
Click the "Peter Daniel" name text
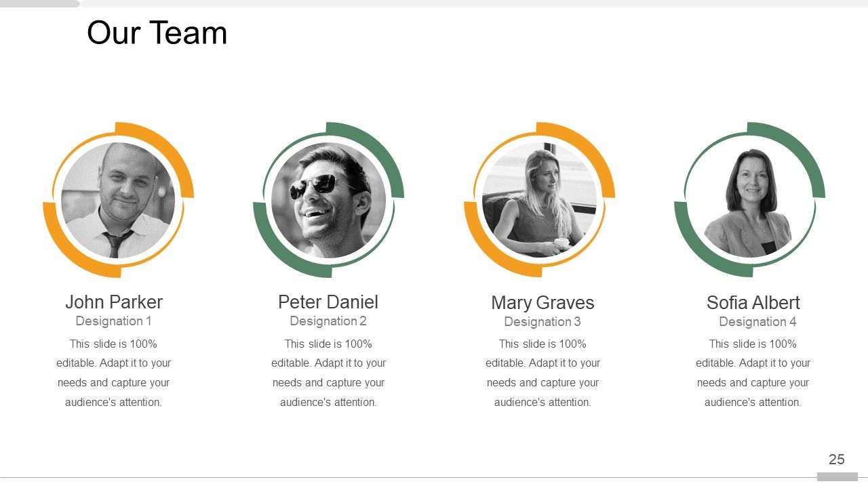click(x=328, y=302)
